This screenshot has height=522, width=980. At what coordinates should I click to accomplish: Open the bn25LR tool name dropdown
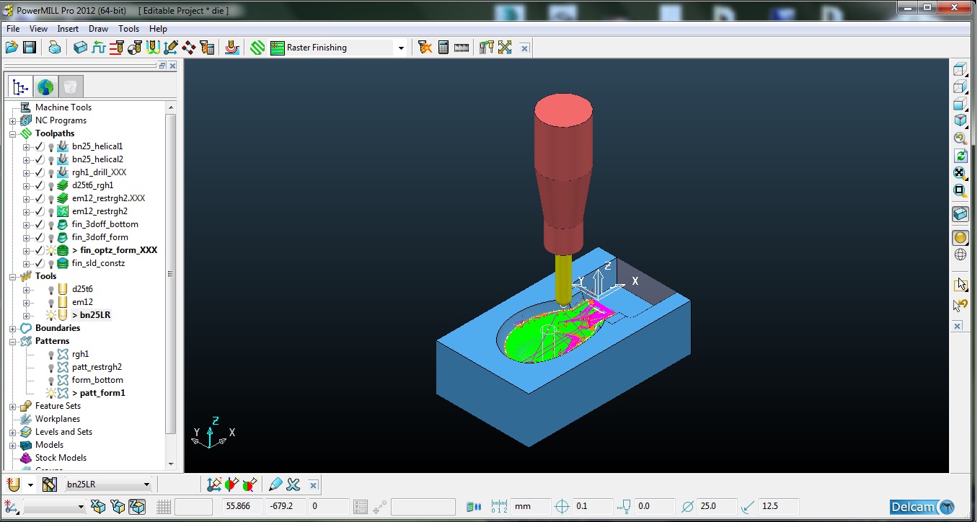coord(146,485)
